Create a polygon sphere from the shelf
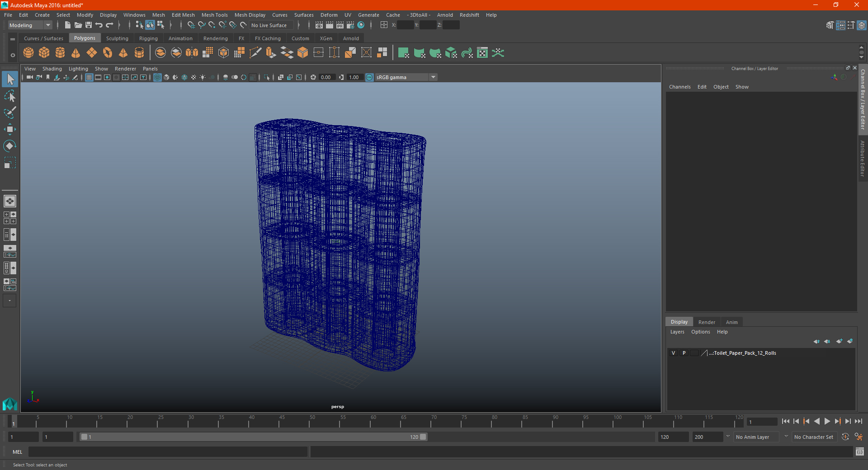 pyautogui.click(x=28, y=53)
